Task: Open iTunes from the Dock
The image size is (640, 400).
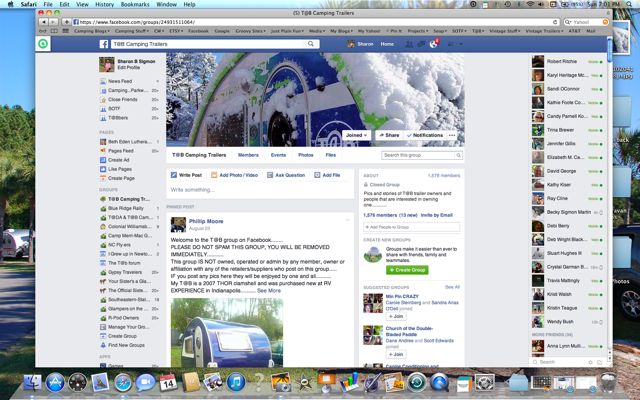Action: [x=236, y=382]
